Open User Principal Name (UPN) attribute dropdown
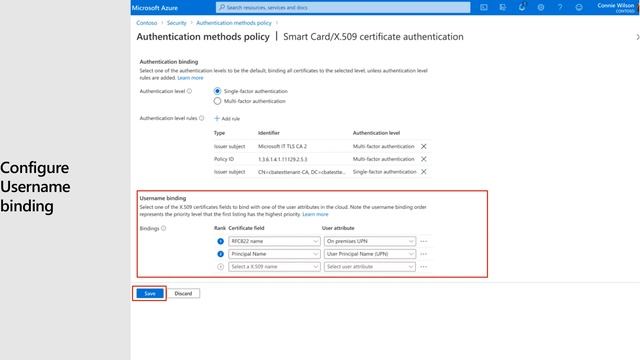The image size is (640, 360). click(x=370, y=254)
